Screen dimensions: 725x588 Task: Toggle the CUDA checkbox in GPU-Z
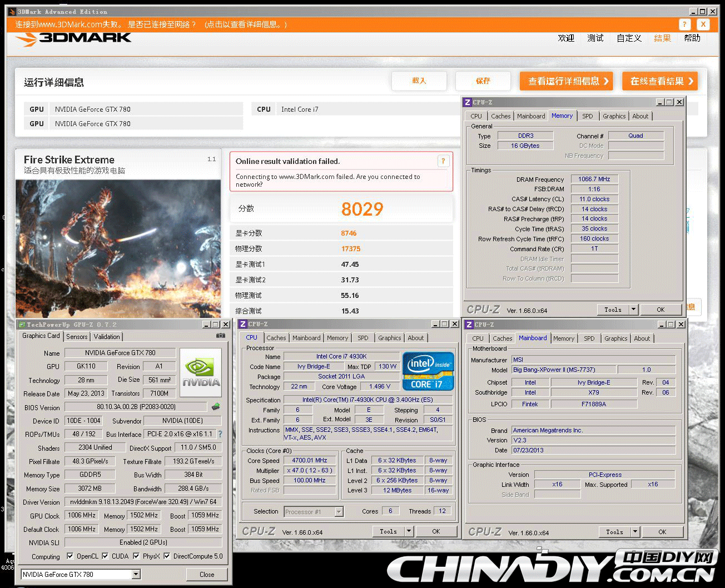(x=105, y=556)
